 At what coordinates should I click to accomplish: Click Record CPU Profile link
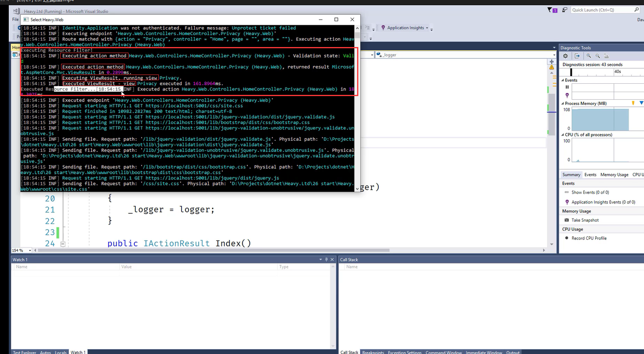[x=589, y=238]
